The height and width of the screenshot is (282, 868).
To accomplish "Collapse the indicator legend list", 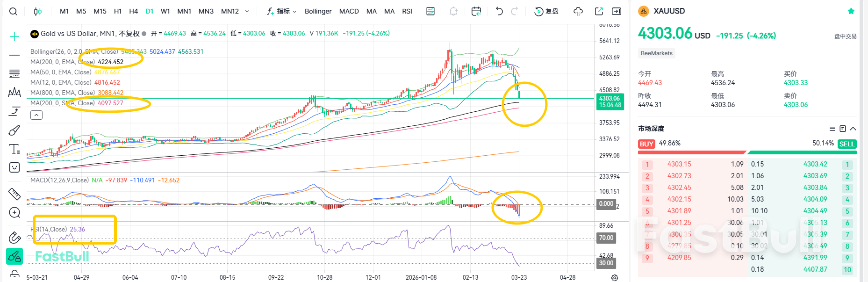I will click(x=36, y=115).
